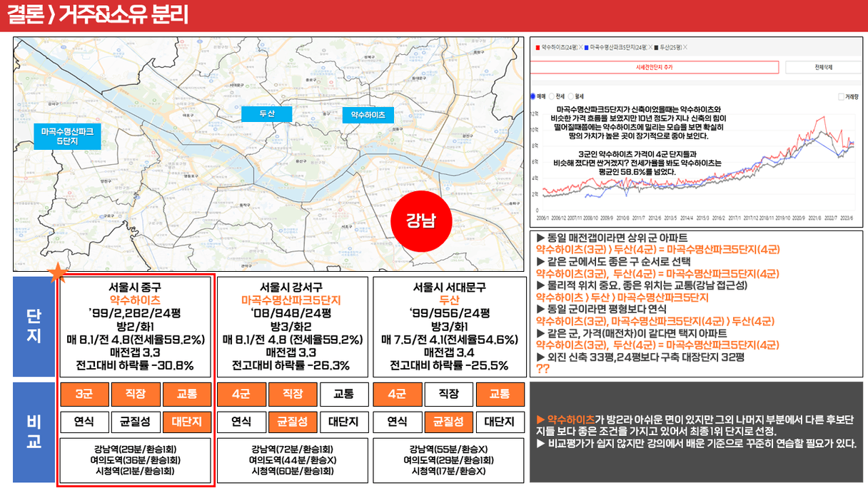This screenshot has width=868, height=488.
Task: Select the 매매 radio button
Action: coord(533,96)
